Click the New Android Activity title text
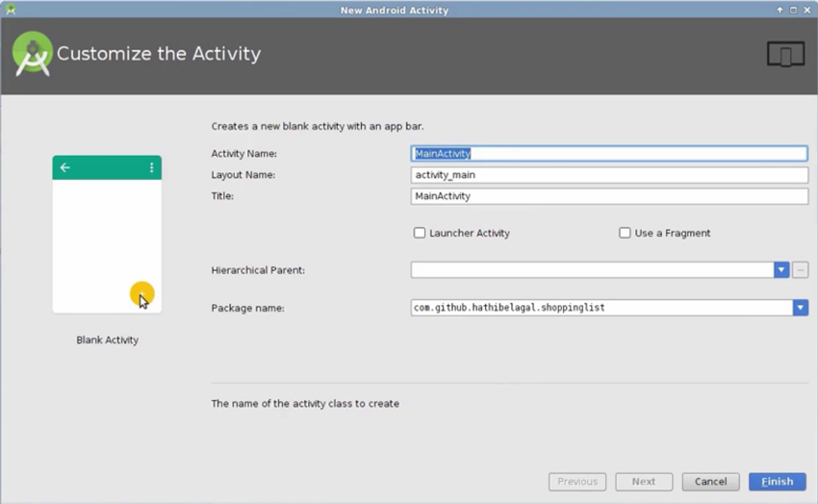The width and height of the screenshot is (818, 504). [x=395, y=10]
